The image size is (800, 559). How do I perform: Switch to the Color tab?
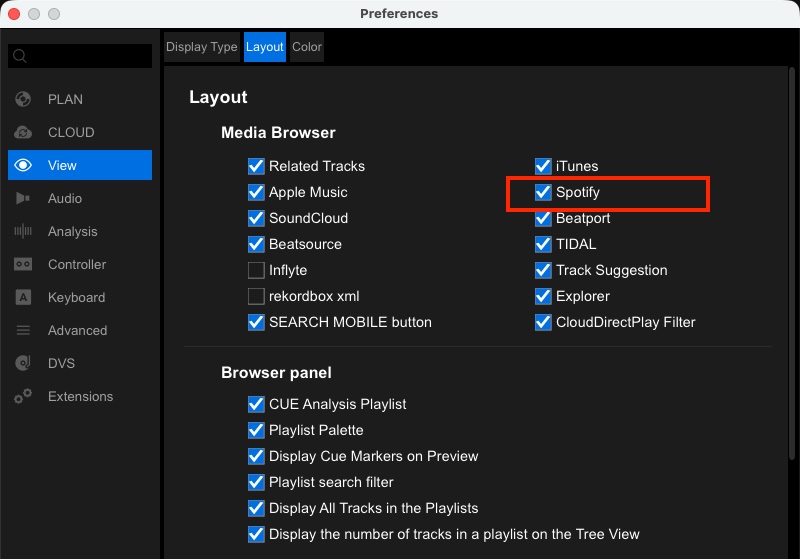click(x=307, y=47)
